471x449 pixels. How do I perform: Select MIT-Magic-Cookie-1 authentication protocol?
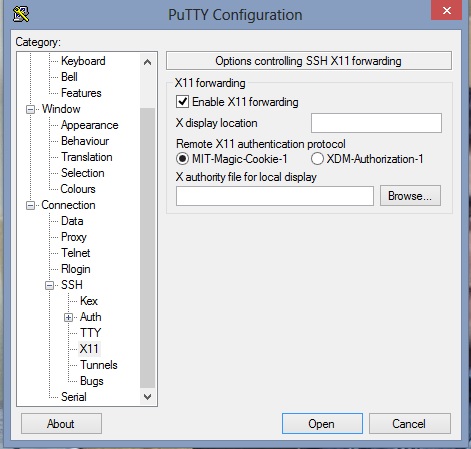pyautogui.click(x=182, y=159)
